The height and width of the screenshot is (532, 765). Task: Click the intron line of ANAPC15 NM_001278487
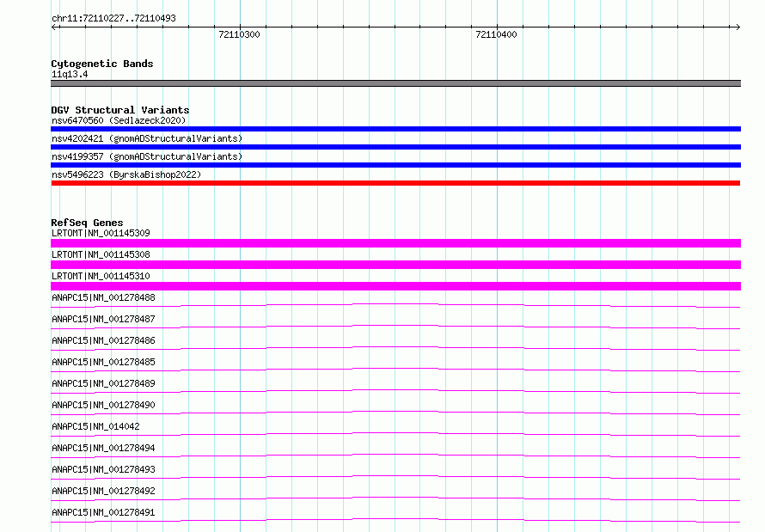(395, 327)
